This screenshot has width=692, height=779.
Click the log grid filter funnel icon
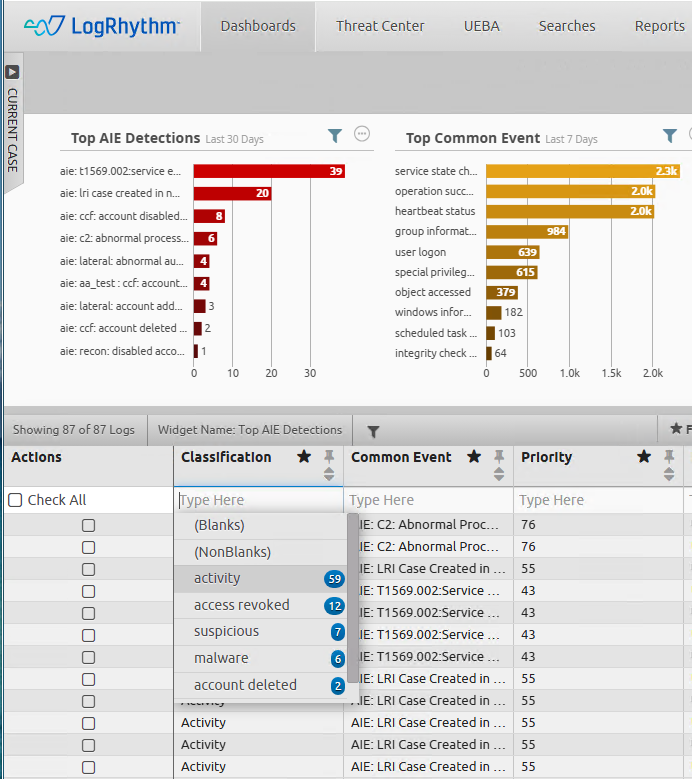(x=373, y=431)
